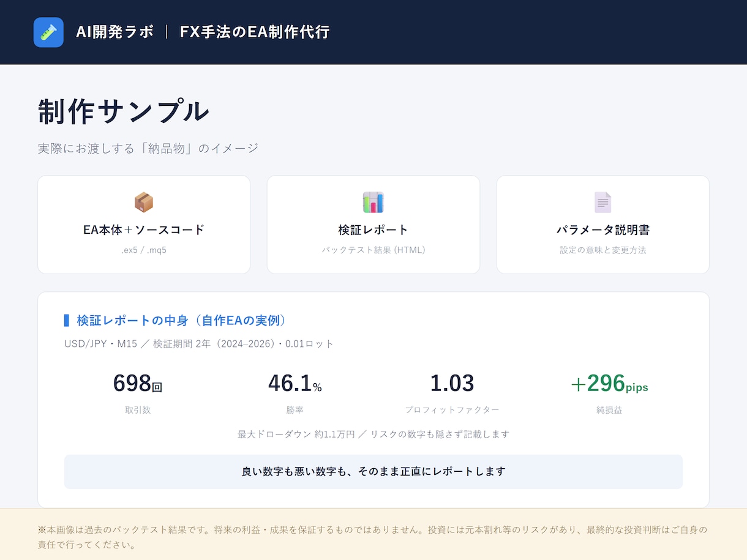Click the 取引数 label
The width and height of the screenshot is (747, 560).
pos(138,410)
